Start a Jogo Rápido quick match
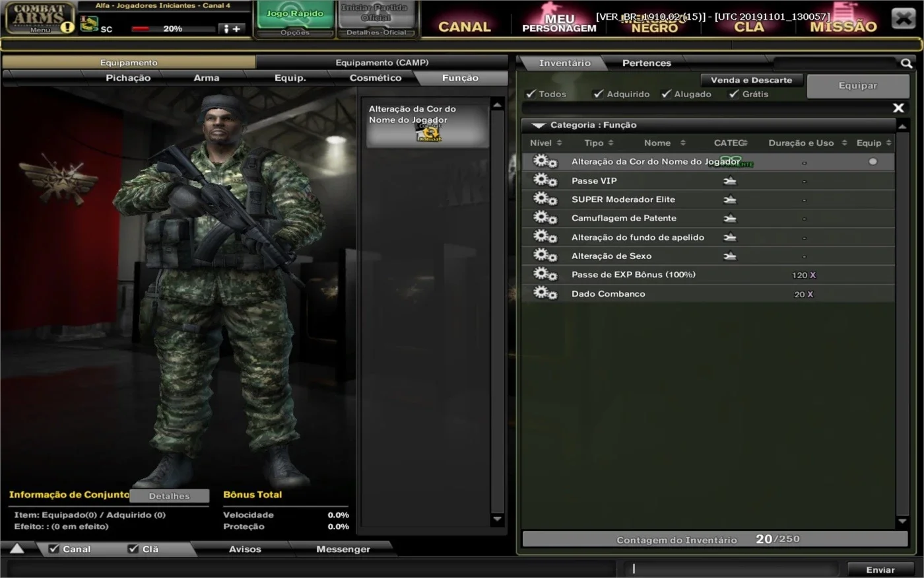 click(x=295, y=14)
